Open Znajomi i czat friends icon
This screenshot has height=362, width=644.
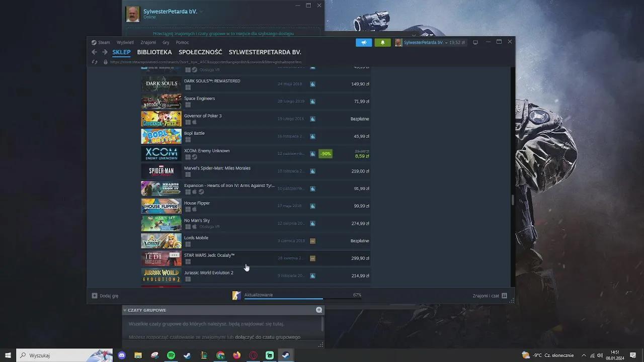click(x=505, y=296)
